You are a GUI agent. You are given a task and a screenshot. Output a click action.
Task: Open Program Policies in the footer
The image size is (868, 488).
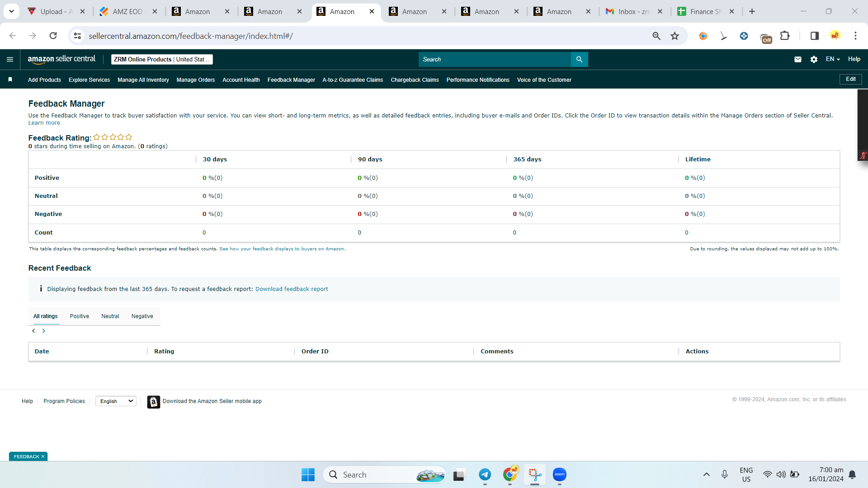[x=64, y=401]
